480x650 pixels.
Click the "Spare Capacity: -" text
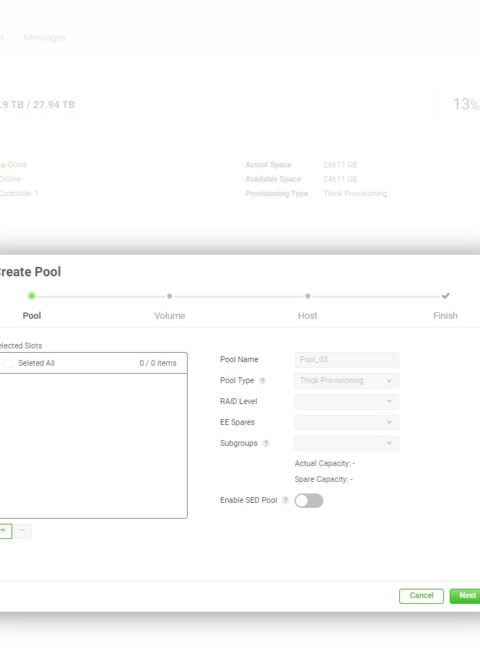324,479
